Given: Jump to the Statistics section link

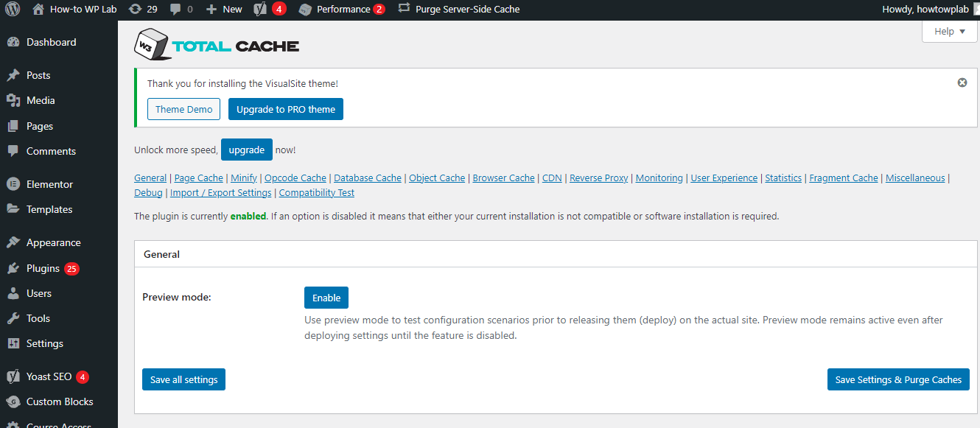Looking at the screenshot, I should [x=783, y=178].
